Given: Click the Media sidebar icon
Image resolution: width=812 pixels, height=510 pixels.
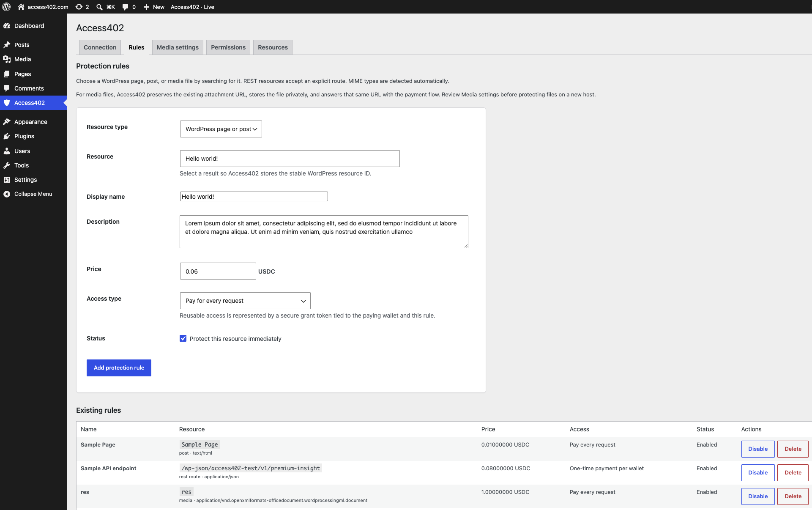Looking at the screenshot, I should [x=7, y=59].
